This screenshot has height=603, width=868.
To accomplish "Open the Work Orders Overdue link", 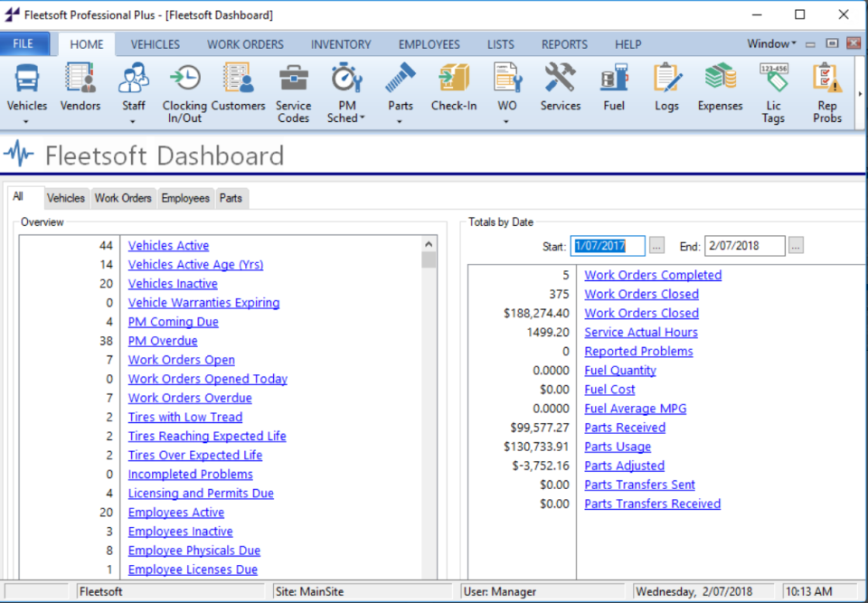I will [189, 398].
